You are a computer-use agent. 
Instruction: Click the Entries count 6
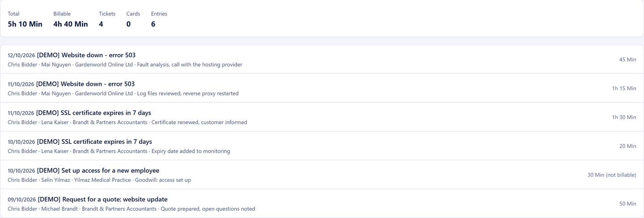[x=153, y=24]
